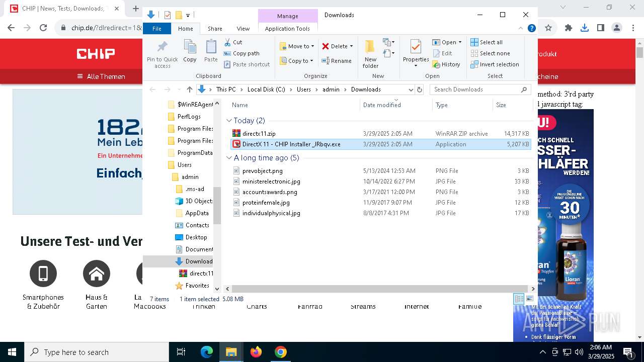Click Explorer Help question mark icon
Screen dimensions: 644x362
pos(531,29)
